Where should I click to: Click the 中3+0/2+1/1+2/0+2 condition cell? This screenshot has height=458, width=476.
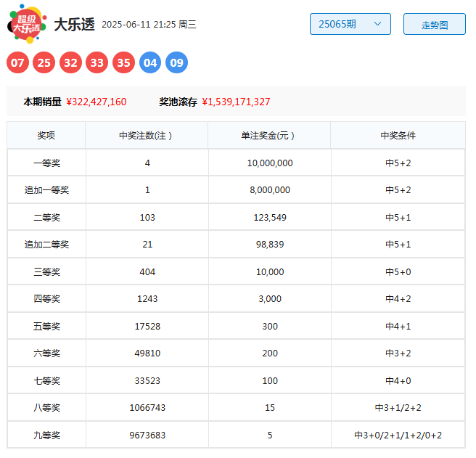click(398, 435)
